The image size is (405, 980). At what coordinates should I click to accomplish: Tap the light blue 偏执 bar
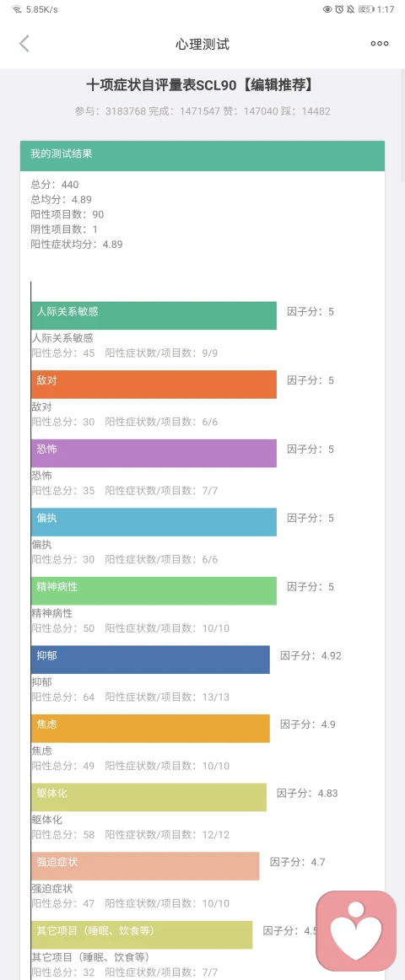(154, 522)
